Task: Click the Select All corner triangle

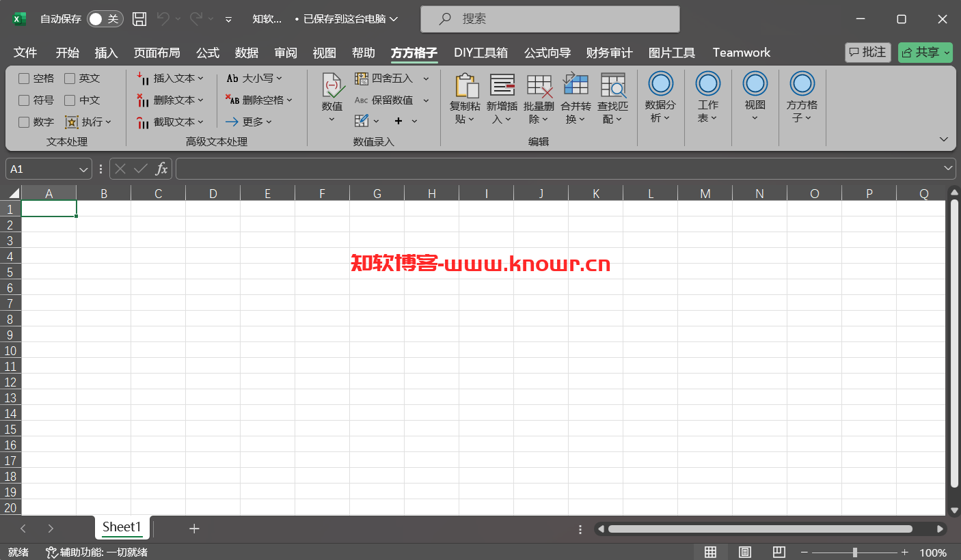Action: [x=14, y=193]
